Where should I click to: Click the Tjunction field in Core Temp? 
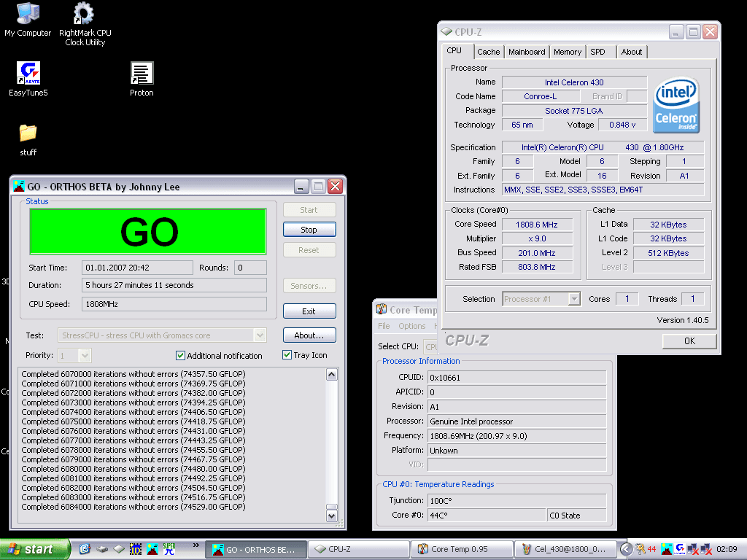pos(517,500)
